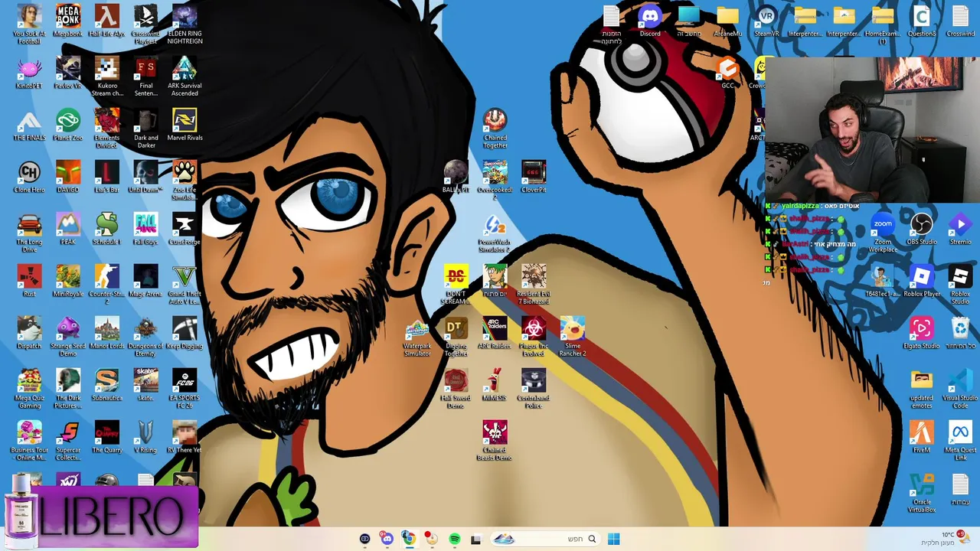980x551 pixels.
Task: Launch Marvel Rivals from desktop
Action: click(x=185, y=125)
